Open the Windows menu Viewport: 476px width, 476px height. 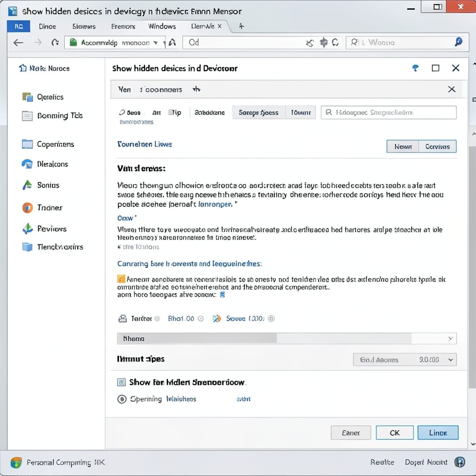tap(162, 26)
